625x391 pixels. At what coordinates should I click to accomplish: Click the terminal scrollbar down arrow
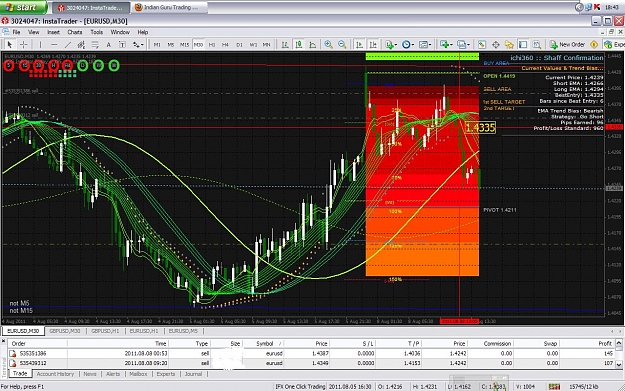(619, 364)
